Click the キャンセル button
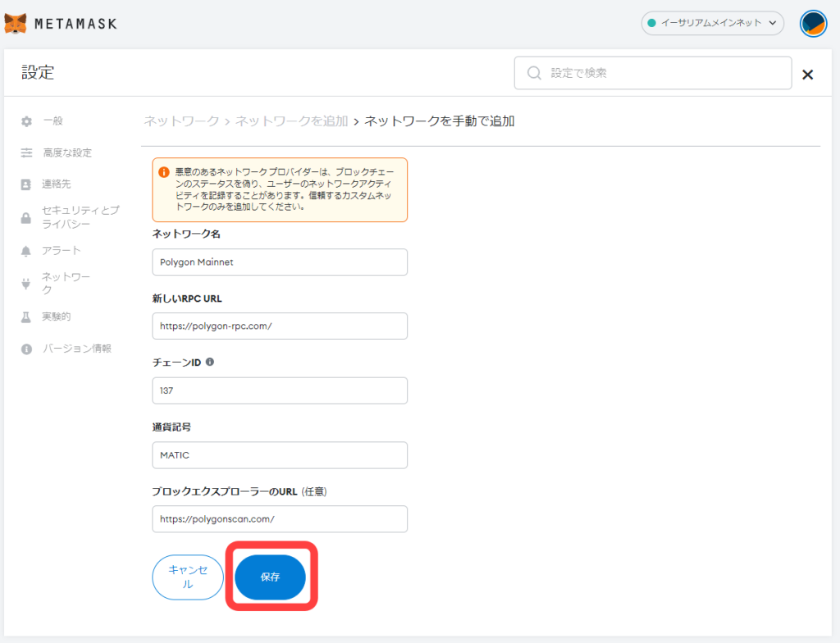This screenshot has height=643, width=840. click(x=188, y=577)
